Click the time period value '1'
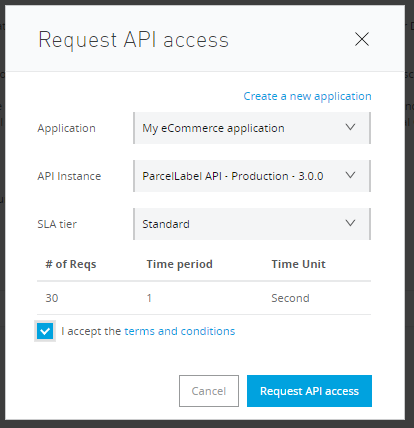414x428 pixels. (149, 298)
